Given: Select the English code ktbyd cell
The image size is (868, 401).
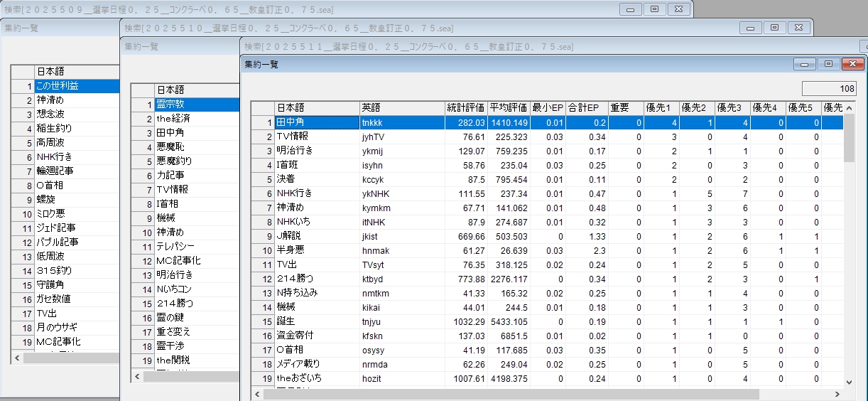Looking at the screenshot, I should [401, 279].
